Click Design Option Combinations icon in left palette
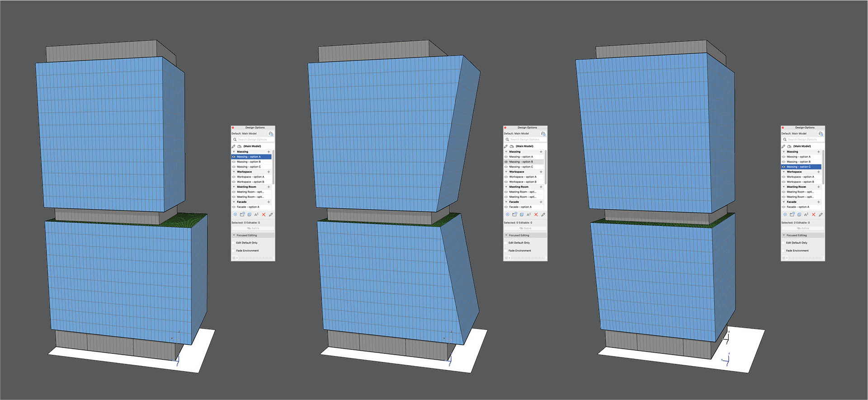The width and height of the screenshot is (868, 400). pos(271,133)
